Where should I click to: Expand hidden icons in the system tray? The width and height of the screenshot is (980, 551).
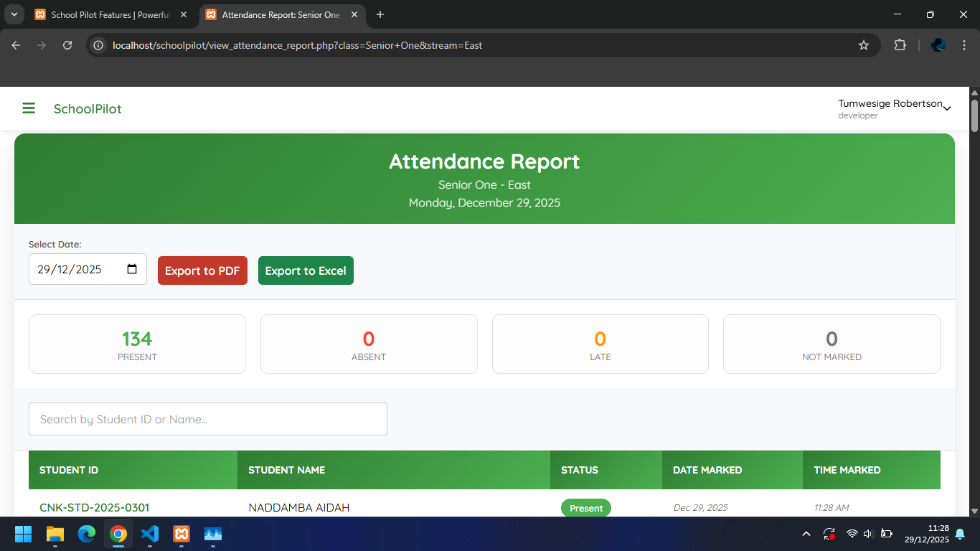pos(806,534)
